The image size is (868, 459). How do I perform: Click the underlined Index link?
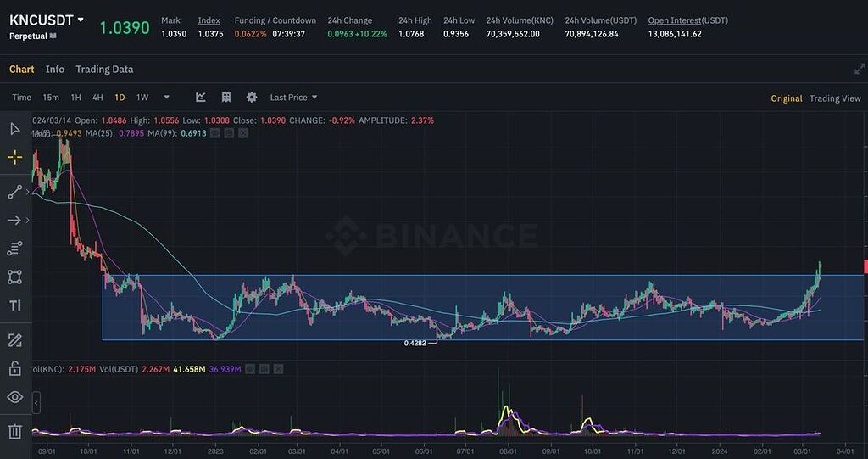click(209, 20)
